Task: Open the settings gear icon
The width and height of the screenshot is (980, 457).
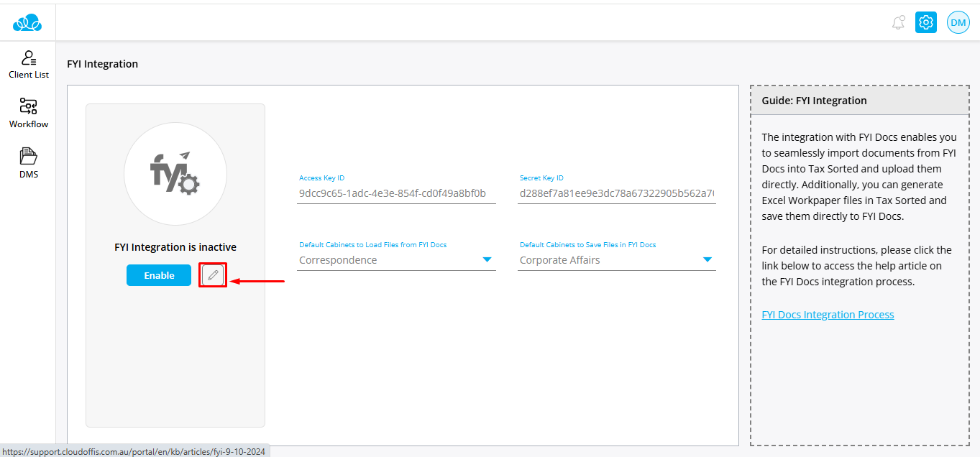Action: tap(926, 22)
